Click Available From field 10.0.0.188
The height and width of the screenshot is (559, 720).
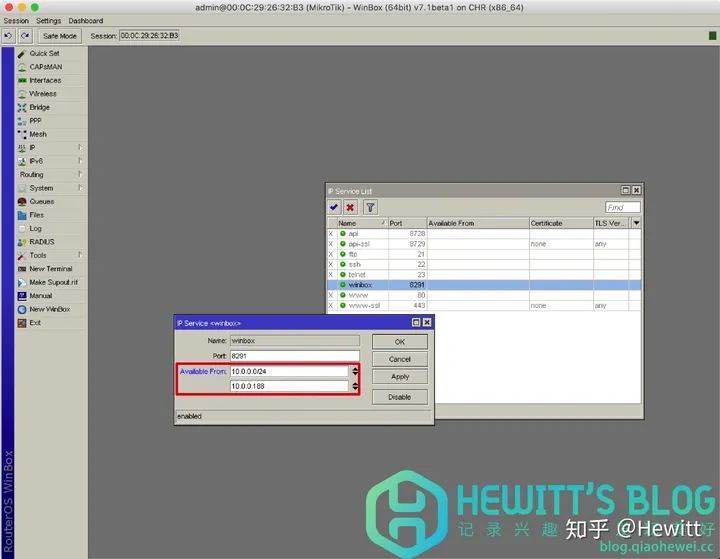[x=289, y=386]
